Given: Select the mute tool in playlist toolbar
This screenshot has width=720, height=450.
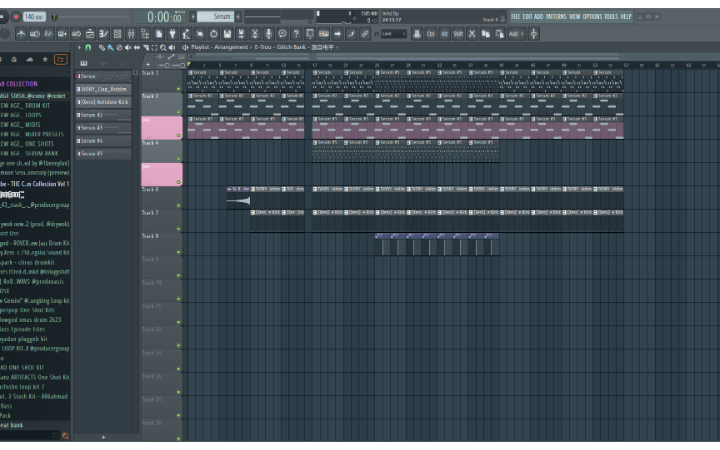Looking at the screenshot, I should (128, 47).
